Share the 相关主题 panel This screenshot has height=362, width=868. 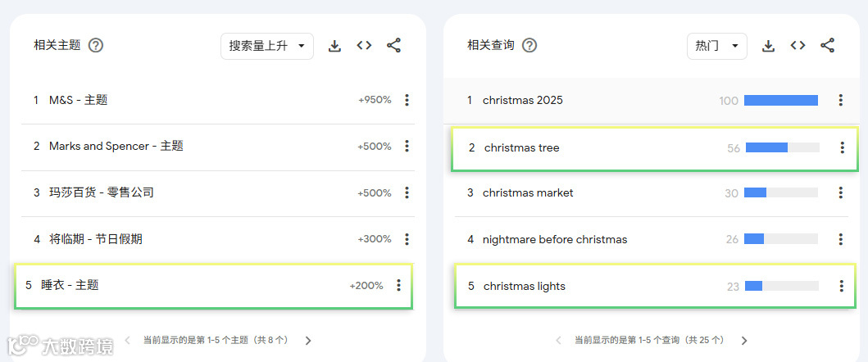pos(393,45)
